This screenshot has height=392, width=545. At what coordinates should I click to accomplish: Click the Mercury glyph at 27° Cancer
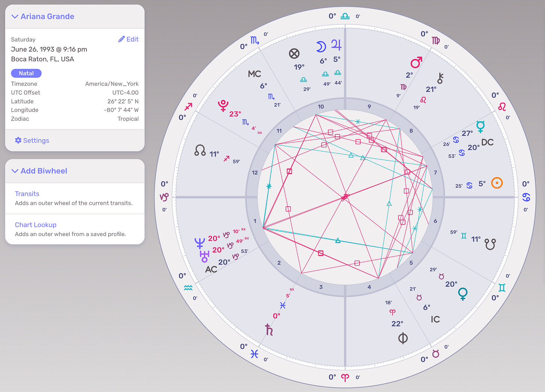coord(481,127)
